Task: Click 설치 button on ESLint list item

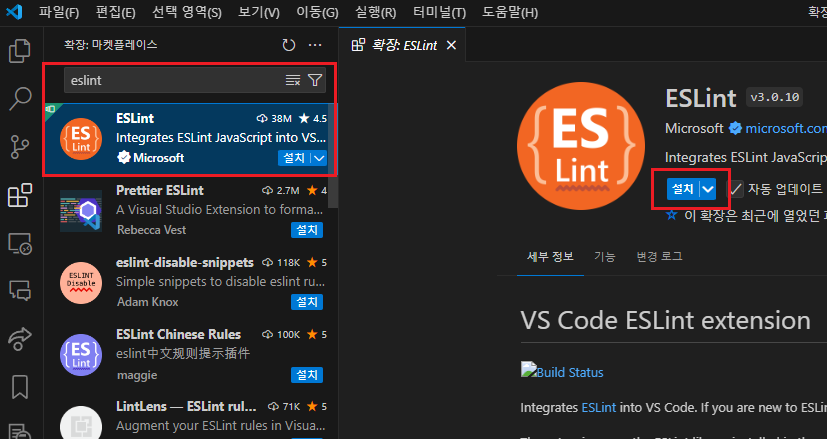Action: pos(294,158)
